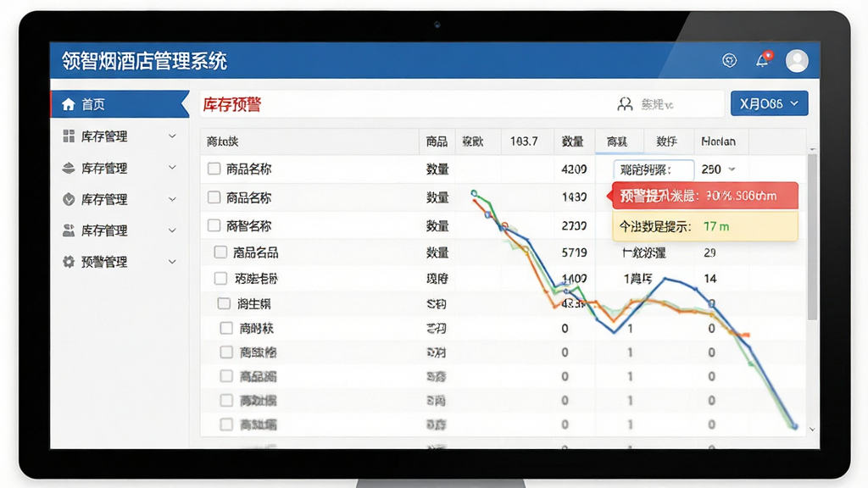Go to the 首页 sidebar item

point(120,104)
